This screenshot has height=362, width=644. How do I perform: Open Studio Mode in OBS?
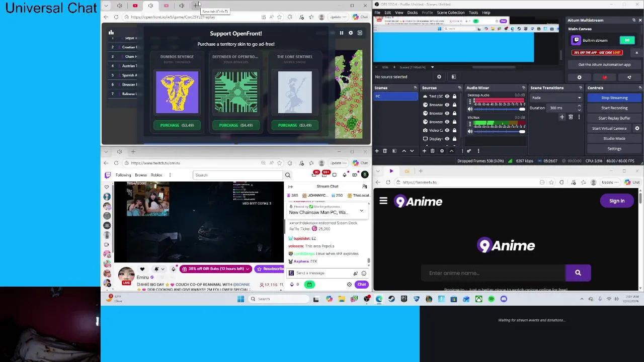click(x=614, y=138)
